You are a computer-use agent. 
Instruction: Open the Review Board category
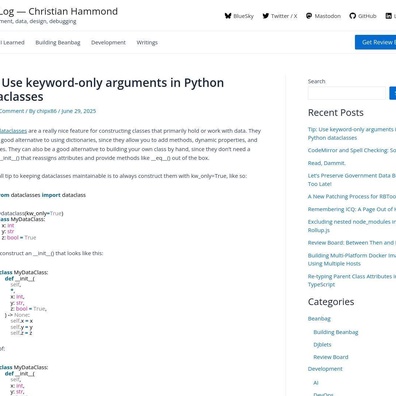[x=331, y=357]
